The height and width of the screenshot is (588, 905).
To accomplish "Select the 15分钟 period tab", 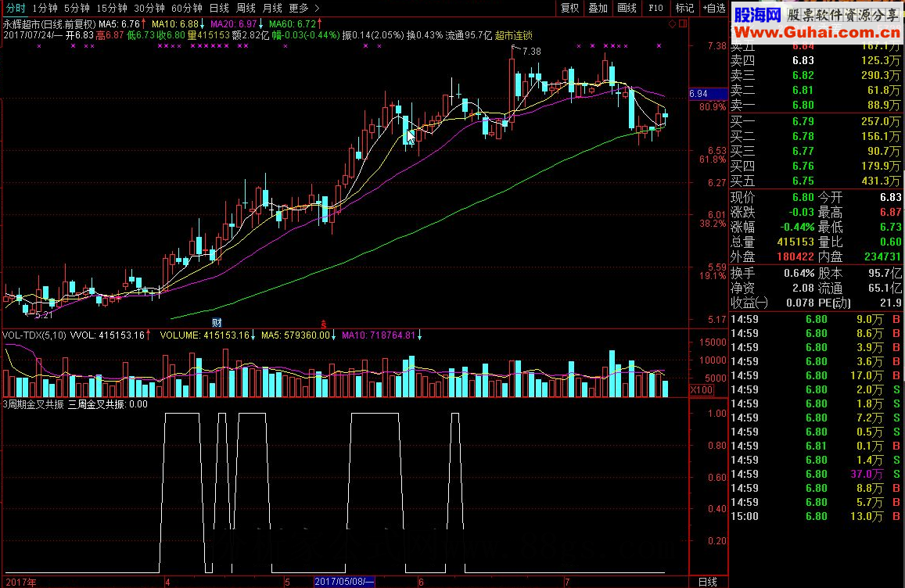I will click(x=111, y=8).
